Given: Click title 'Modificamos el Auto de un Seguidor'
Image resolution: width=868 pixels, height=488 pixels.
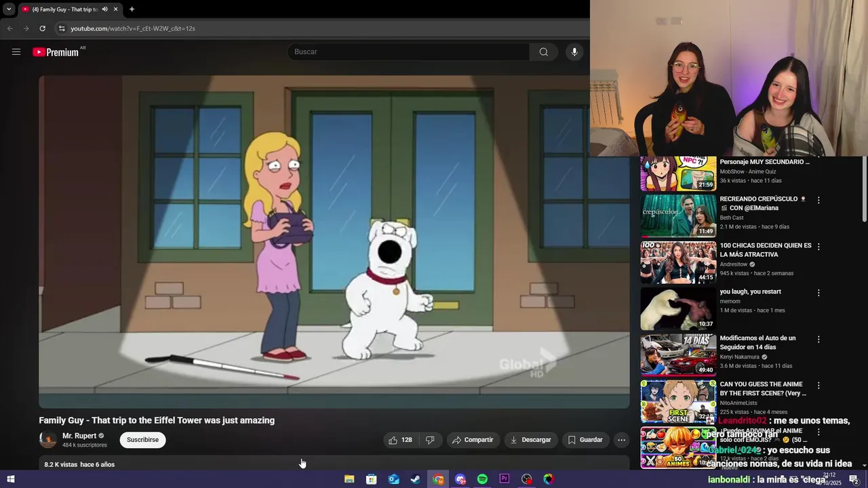Looking at the screenshot, I should tap(757, 342).
